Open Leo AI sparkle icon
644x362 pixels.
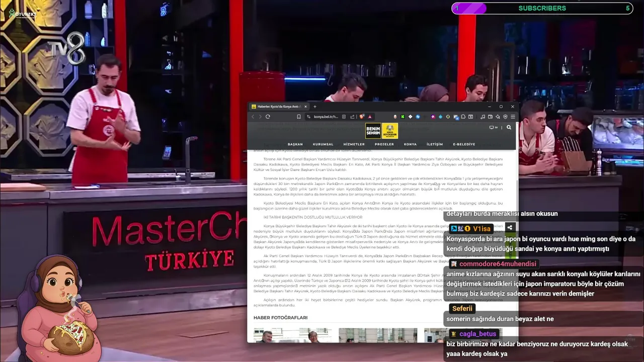498,117
